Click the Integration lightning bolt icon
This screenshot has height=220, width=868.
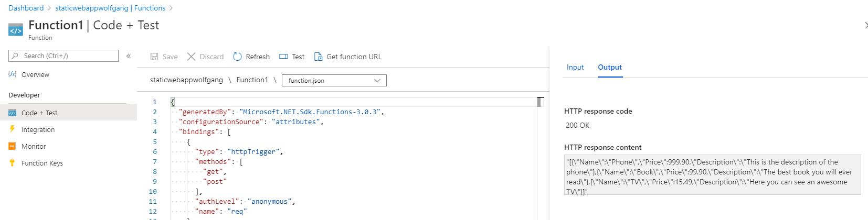(12, 129)
